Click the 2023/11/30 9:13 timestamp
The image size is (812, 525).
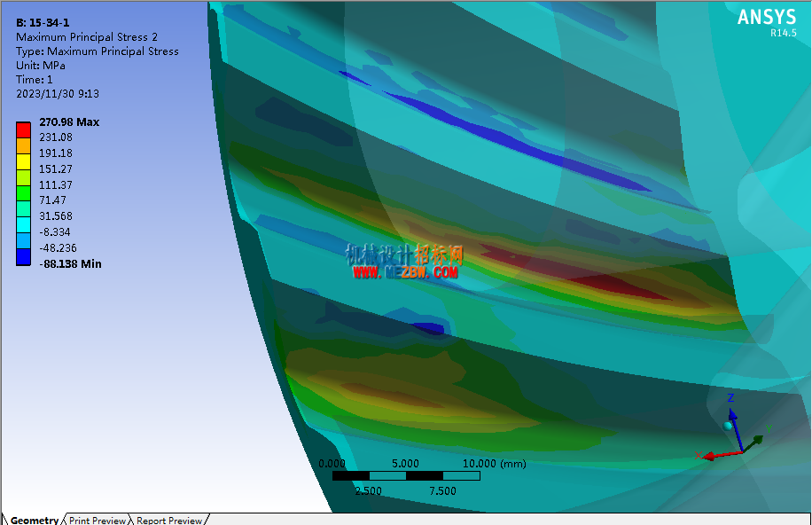pyautogui.click(x=58, y=94)
